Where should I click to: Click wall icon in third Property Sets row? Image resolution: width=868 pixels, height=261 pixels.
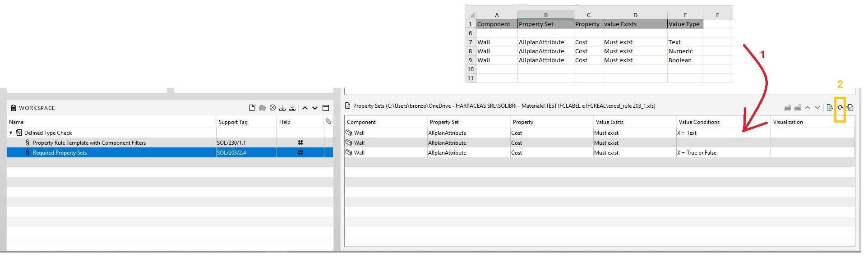tap(349, 152)
